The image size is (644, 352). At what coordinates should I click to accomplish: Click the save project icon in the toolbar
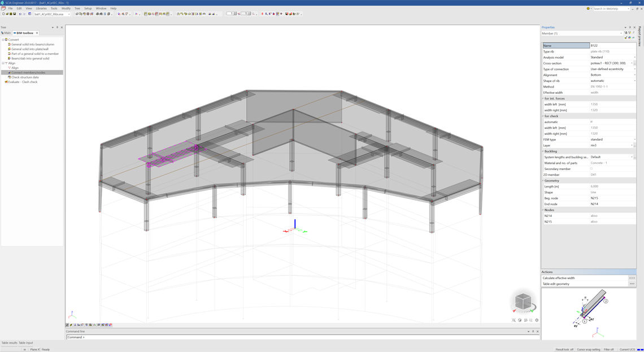click(x=14, y=14)
